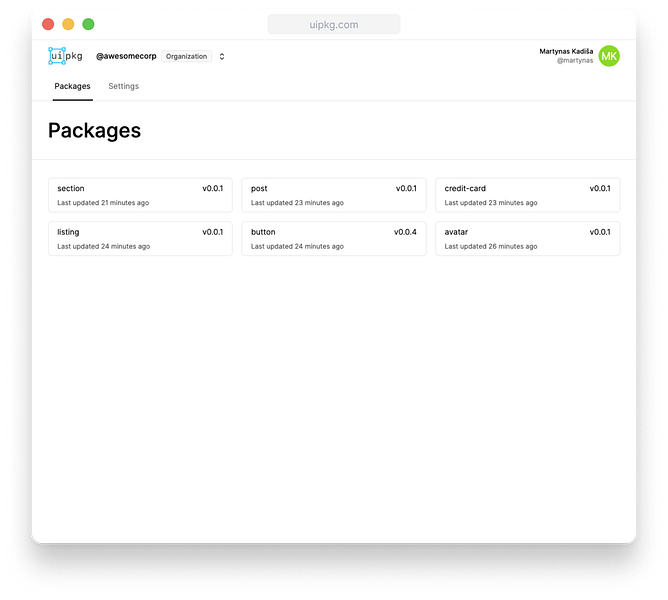Open the listing package card
668x600 pixels.
point(140,239)
